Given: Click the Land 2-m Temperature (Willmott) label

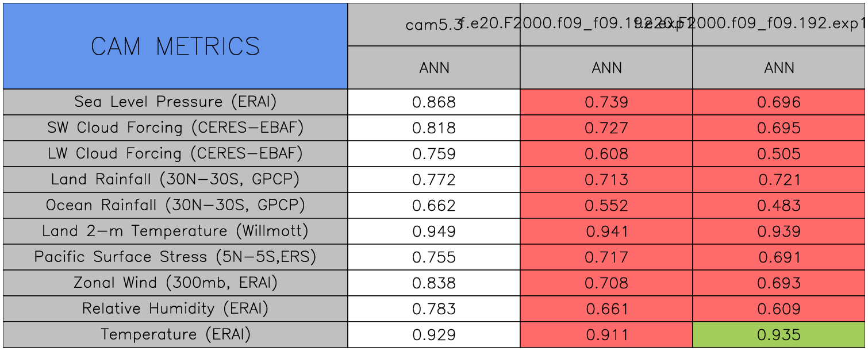Looking at the screenshot, I should [x=175, y=231].
